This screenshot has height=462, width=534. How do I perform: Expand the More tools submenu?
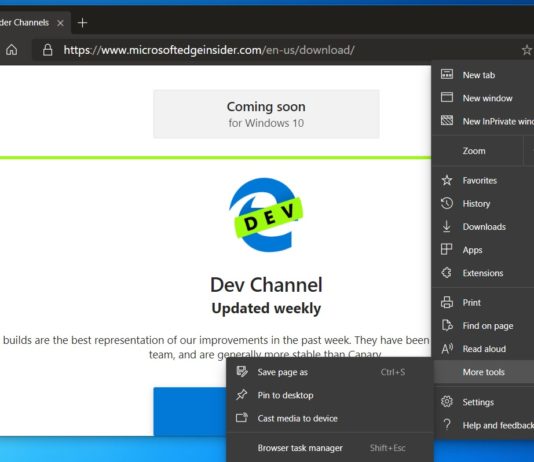(484, 372)
